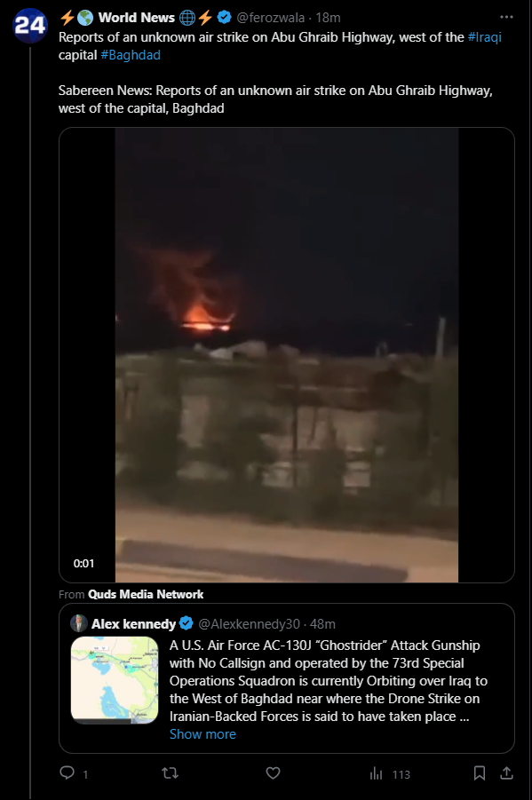The width and height of the screenshot is (532, 800).
Task: Follow the #Iraqi hashtag link
Action: coord(485,37)
